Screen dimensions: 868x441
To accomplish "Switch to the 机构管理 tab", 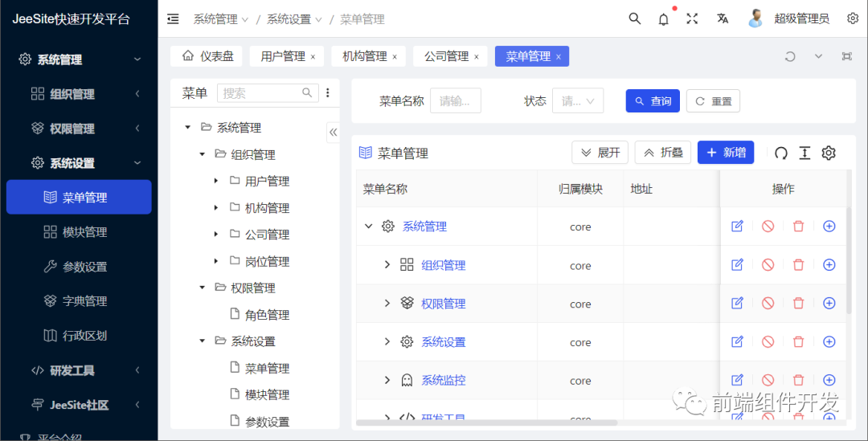I will (x=364, y=56).
